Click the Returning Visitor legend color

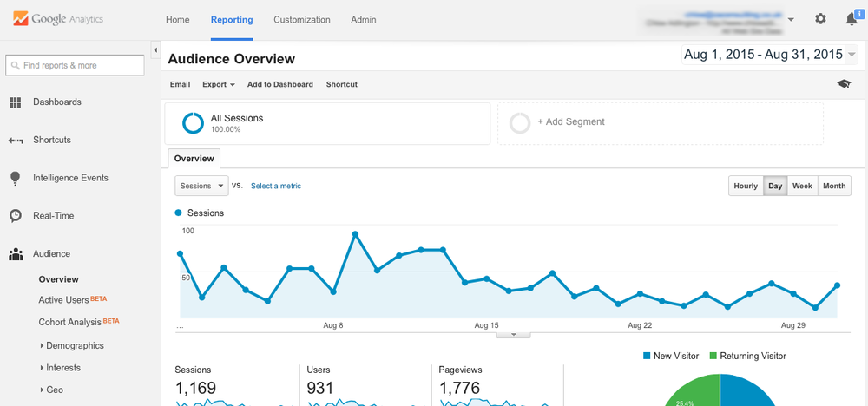[713, 357]
